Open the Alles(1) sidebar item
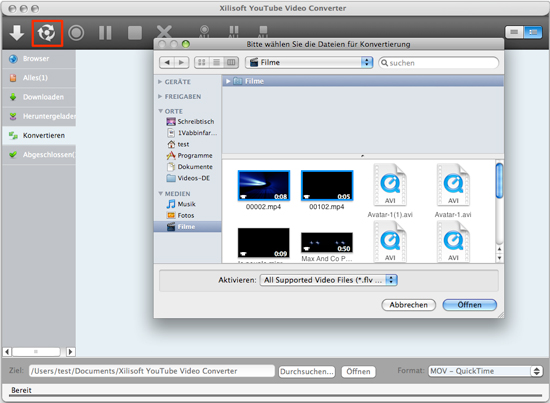Screen dimensions: 550x403 click(x=39, y=78)
